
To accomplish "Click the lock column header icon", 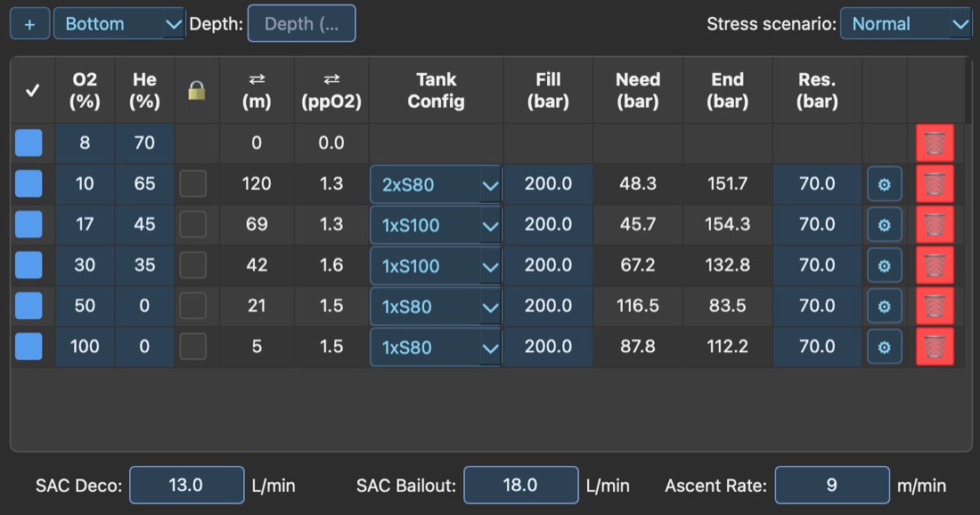I will tap(197, 91).
